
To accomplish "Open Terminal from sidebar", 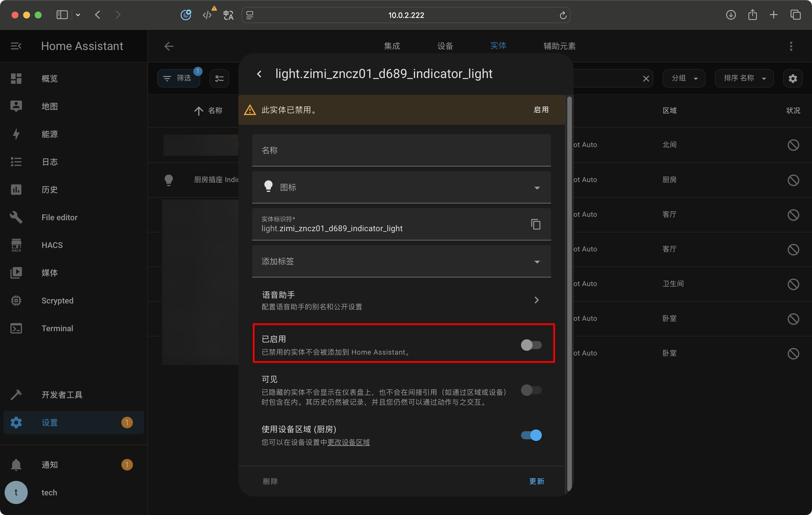I will tap(73, 329).
